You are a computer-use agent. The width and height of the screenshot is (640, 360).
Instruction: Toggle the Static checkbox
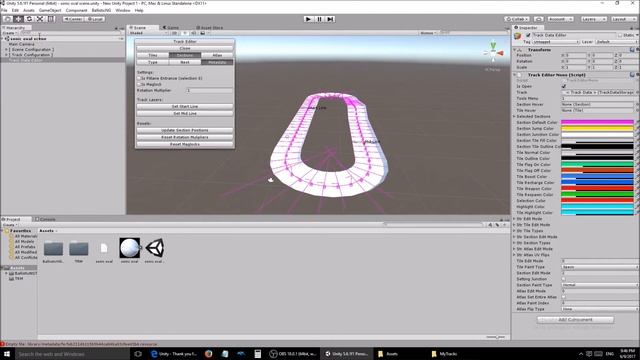(620, 35)
